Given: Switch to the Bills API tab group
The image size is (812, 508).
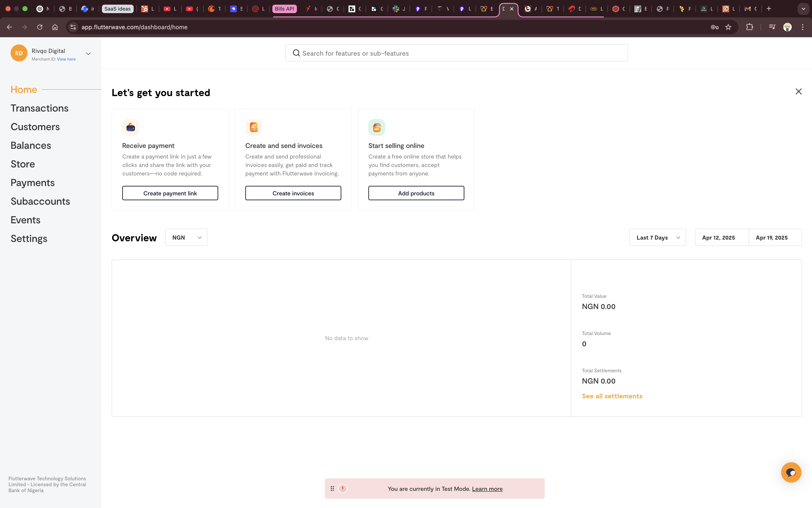Looking at the screenshot, I should [284, 9].
